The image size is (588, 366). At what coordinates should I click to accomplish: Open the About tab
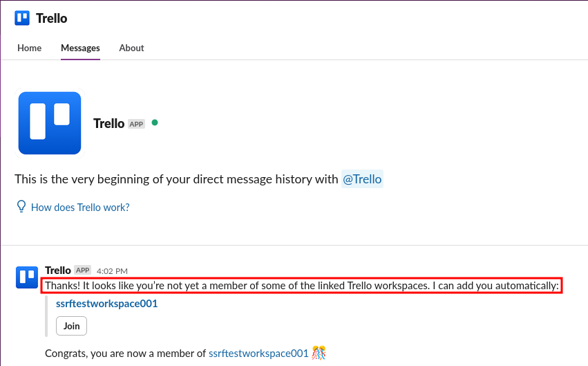point(131,48)
